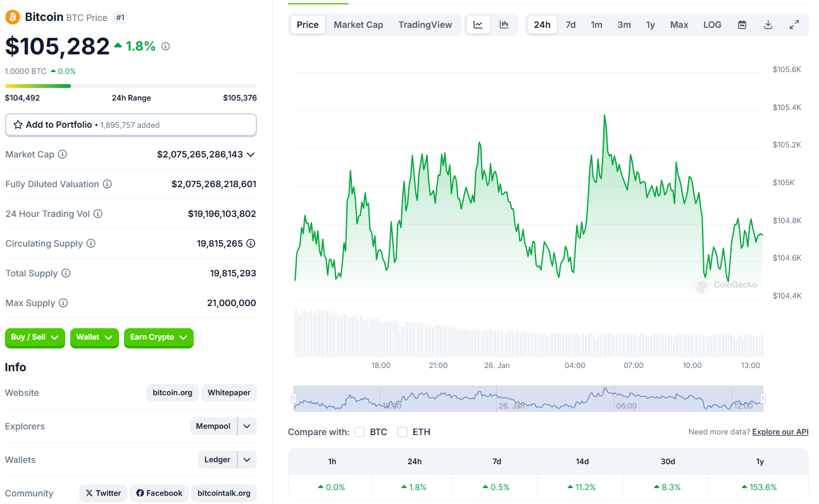Open the Facebook community link
This screenshot has height=504, width=819.
pyautogui.click(x=159, y=493)
